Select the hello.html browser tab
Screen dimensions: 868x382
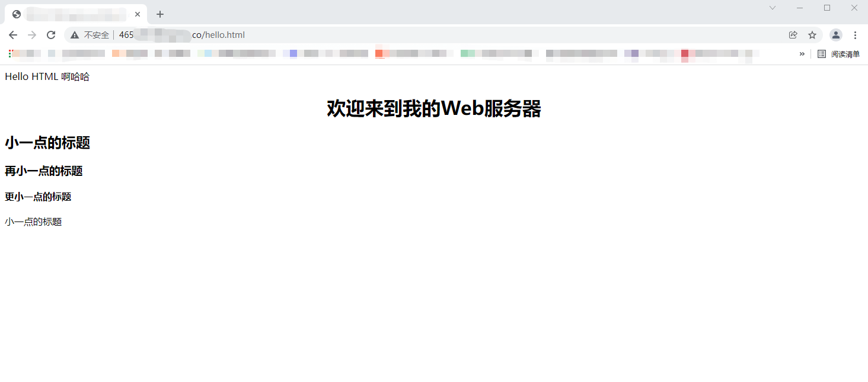coord(71,14)
